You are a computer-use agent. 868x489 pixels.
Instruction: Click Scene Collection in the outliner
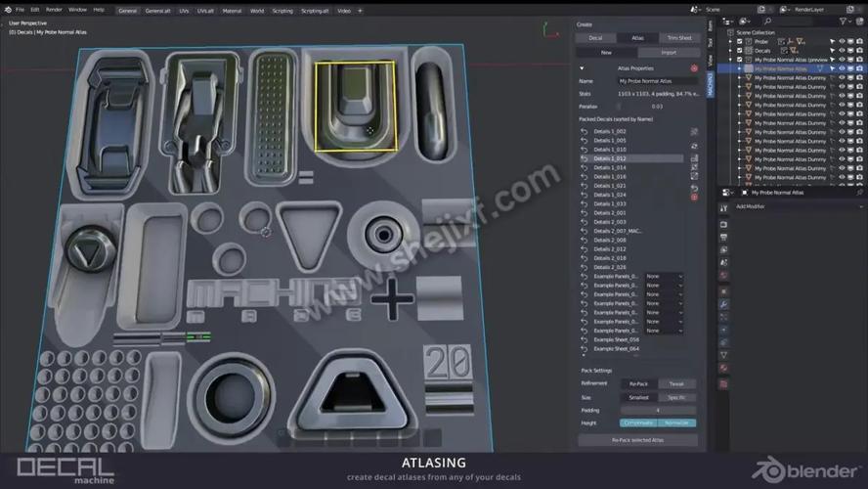pyautogui.click(x=755, y=32)
